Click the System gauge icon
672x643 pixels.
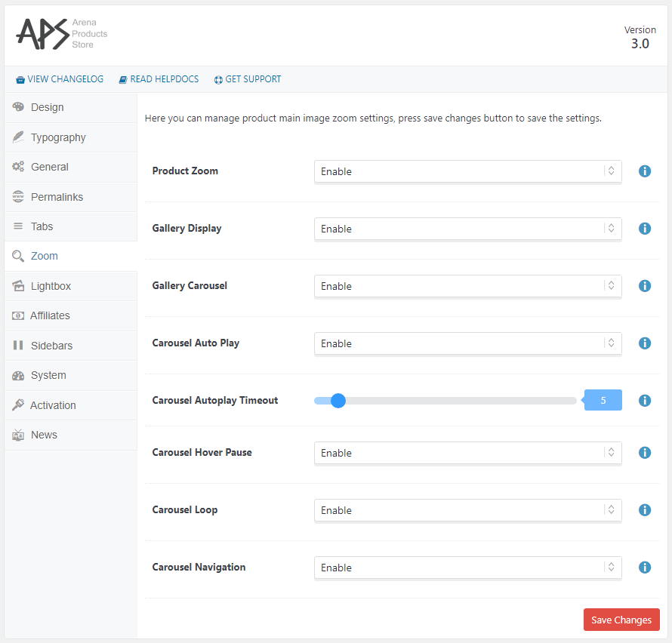18,375
